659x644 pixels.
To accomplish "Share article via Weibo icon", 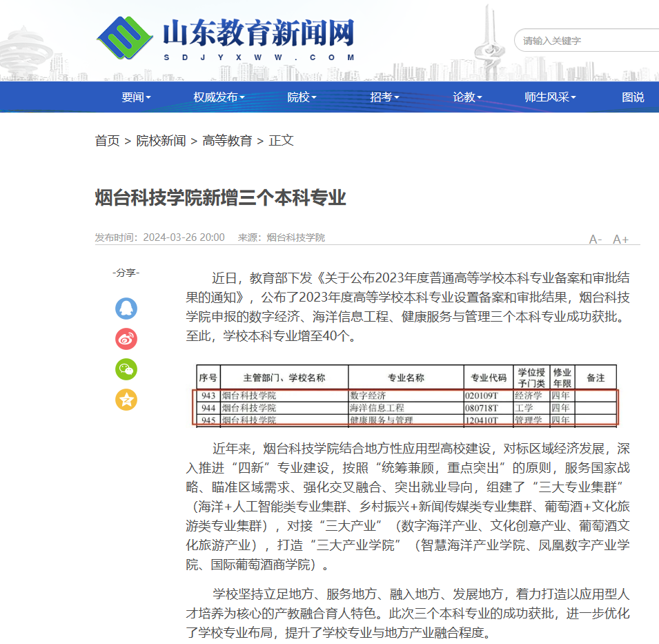I will tap(126, 339).
